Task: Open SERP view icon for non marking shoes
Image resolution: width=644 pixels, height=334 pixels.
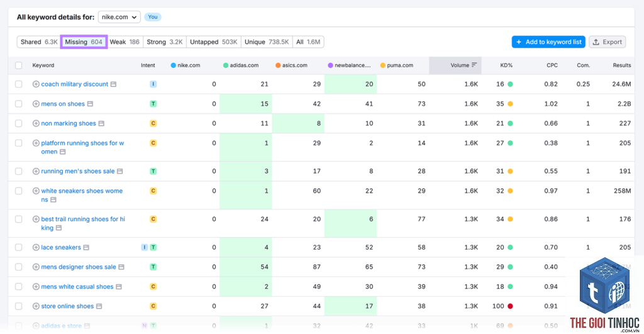Action: coord(101,123)
